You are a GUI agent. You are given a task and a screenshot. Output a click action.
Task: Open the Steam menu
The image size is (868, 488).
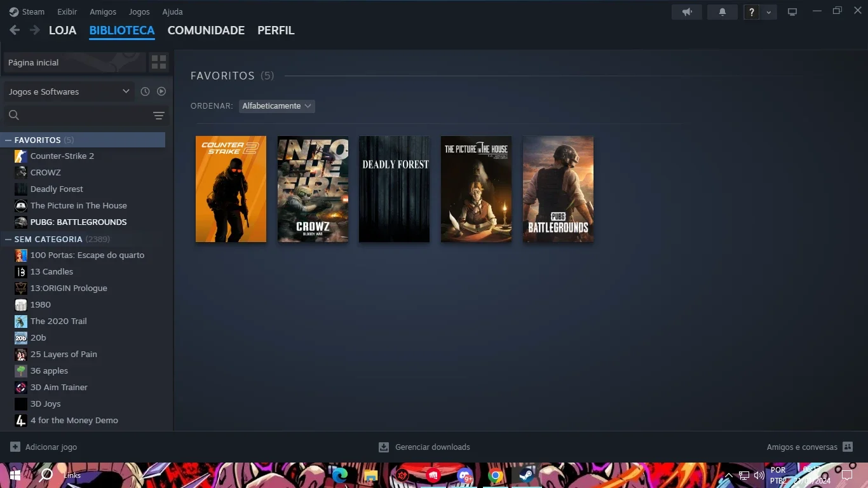tap(27, 11)
